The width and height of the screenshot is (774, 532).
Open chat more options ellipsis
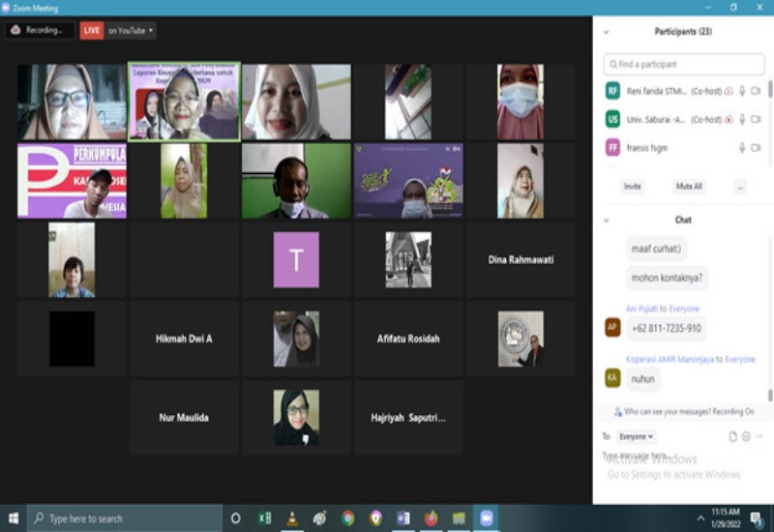point(759,436)
